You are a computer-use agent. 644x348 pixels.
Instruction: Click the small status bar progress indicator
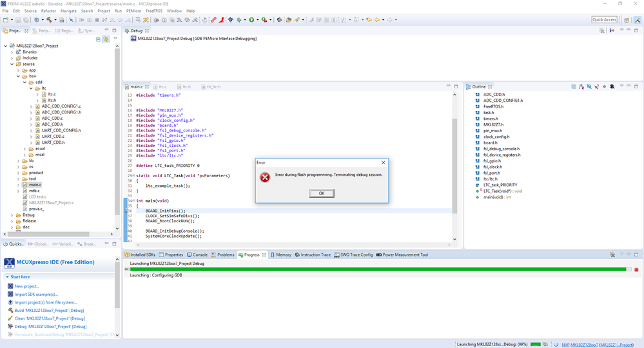click(536, 345)
